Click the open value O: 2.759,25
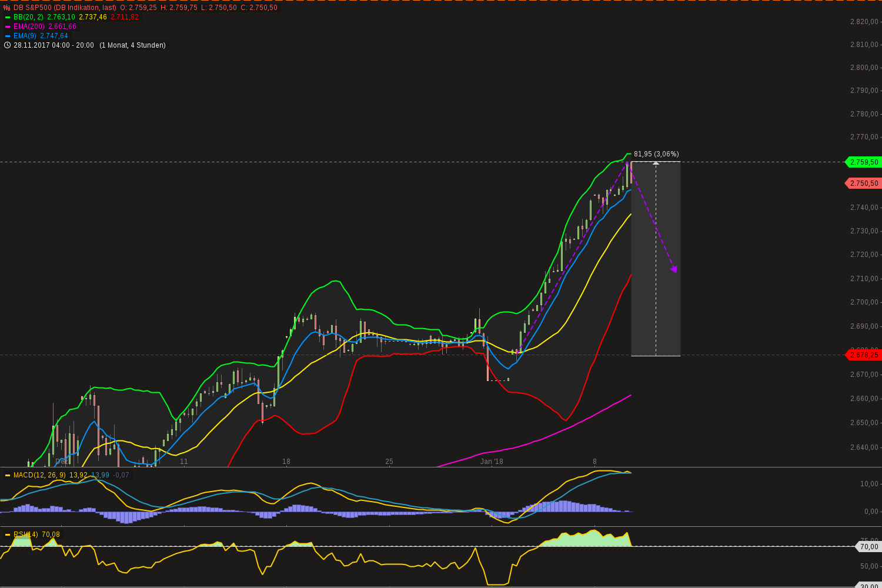882x588 pixels. tap(138, 8)
